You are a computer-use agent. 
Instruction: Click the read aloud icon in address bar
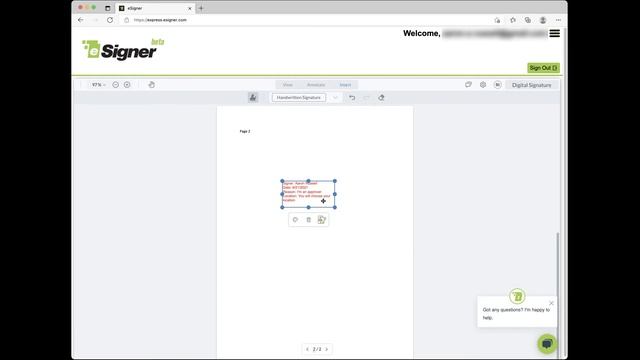point(497,20)
